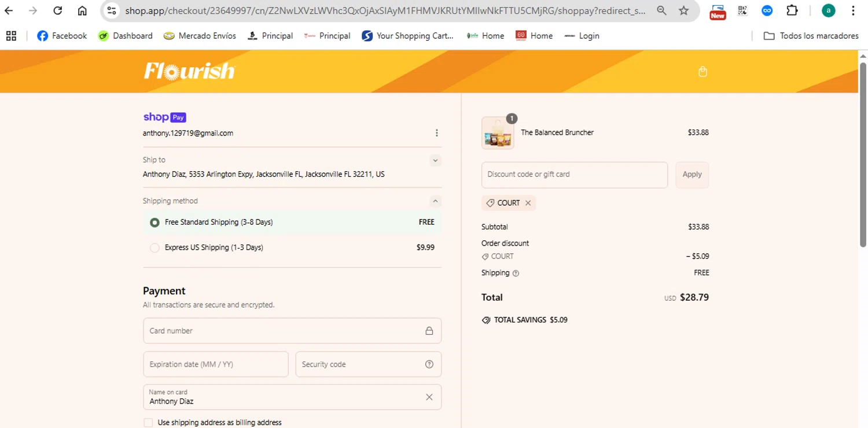View site information icon in address bar
This screenshot has width=868, height=428.
[x=112, y=10]
